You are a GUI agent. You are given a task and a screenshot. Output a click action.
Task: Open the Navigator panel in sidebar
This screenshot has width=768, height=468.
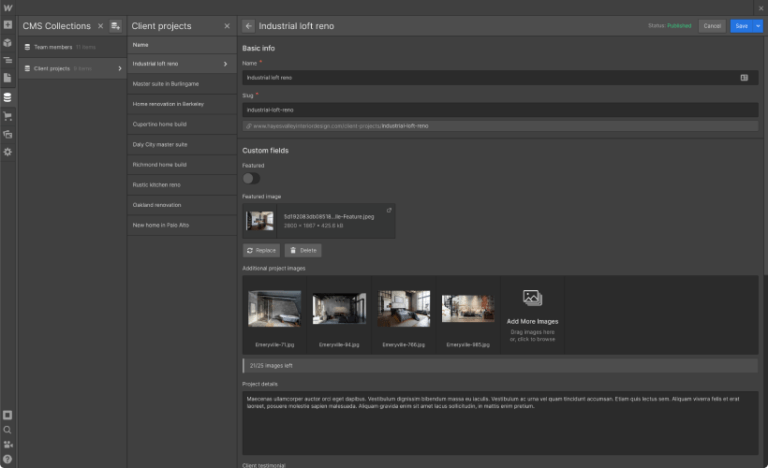pyautogui.click(x=8, y=60)
